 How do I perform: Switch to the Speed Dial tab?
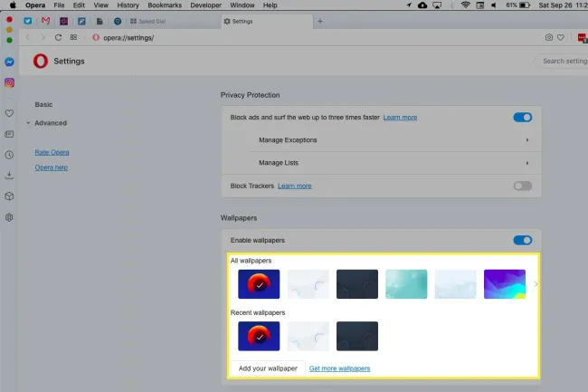(170, 20)
